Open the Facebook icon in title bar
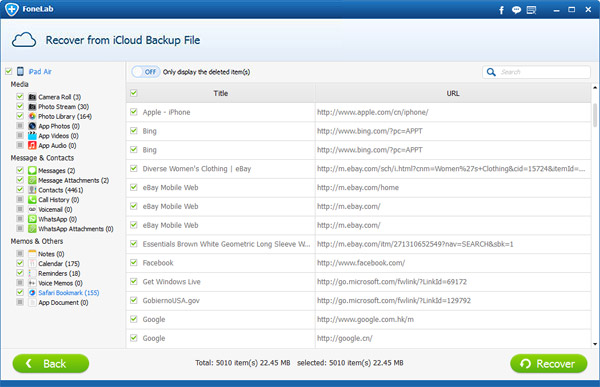600x387 pixels. [x=501, y=10]
